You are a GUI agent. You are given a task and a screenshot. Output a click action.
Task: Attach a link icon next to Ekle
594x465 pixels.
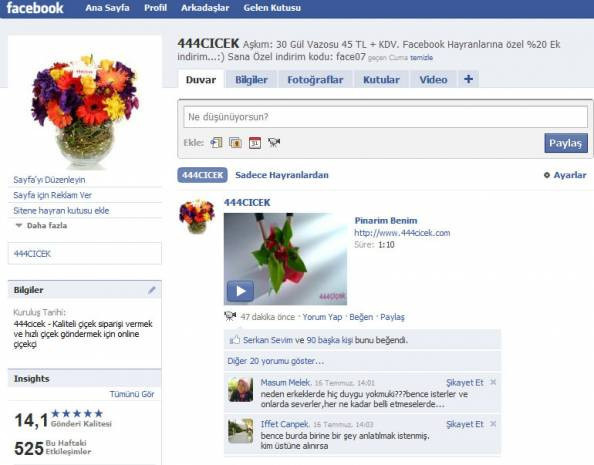(x=216, y=143)
